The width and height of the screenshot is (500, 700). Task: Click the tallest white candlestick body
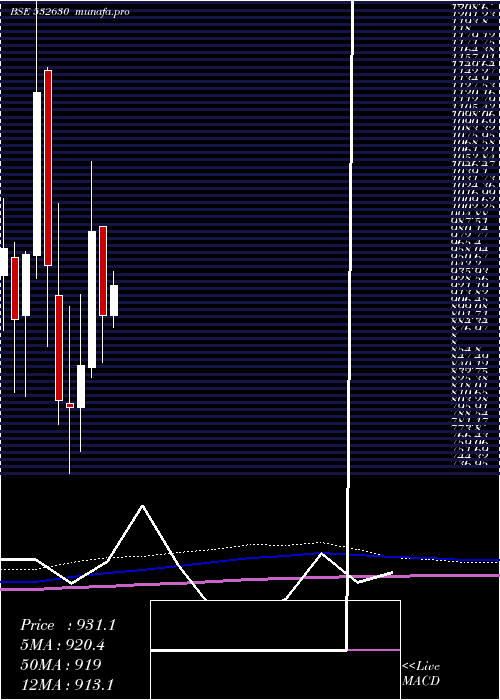pyautogui.click(x=37, y=174)
